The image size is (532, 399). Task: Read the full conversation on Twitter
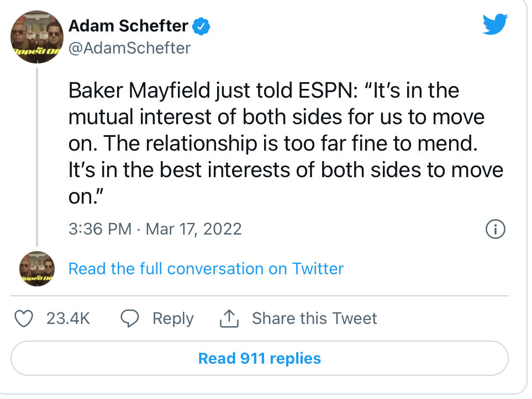[x=206, y=269]
